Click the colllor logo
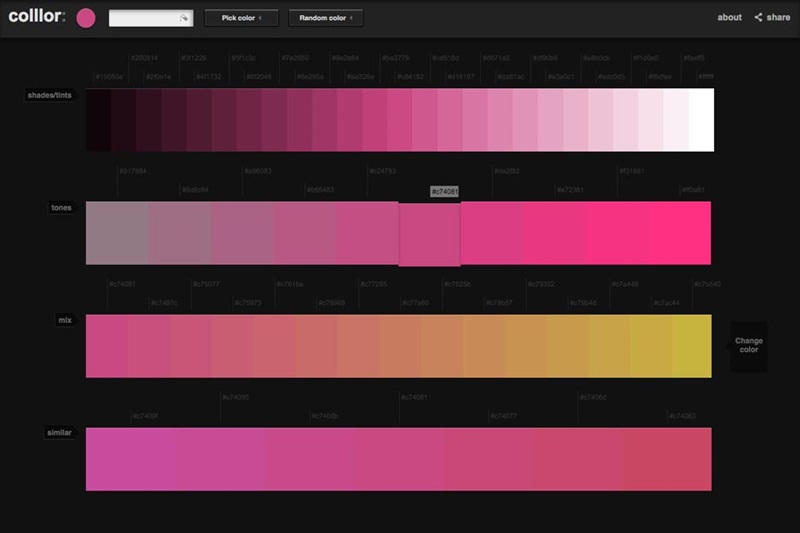The height and width of the screenshot is (533, 800). coord(36,17)
